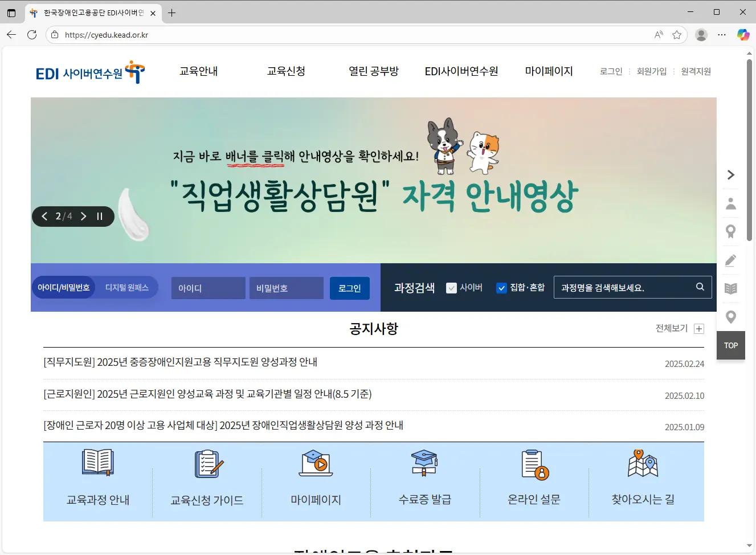The image size is (756, 555).
Task: Click date 2025.02.24
Action: (684, 364)
